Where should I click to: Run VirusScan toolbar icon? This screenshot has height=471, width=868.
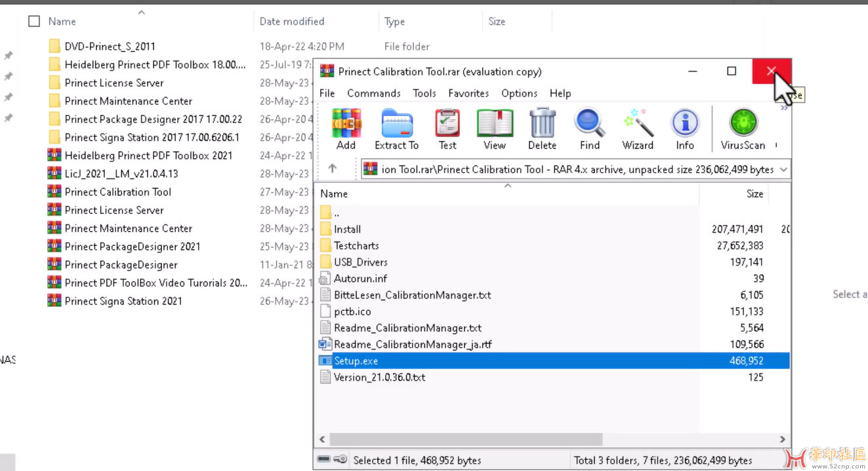tap(743, 129)
